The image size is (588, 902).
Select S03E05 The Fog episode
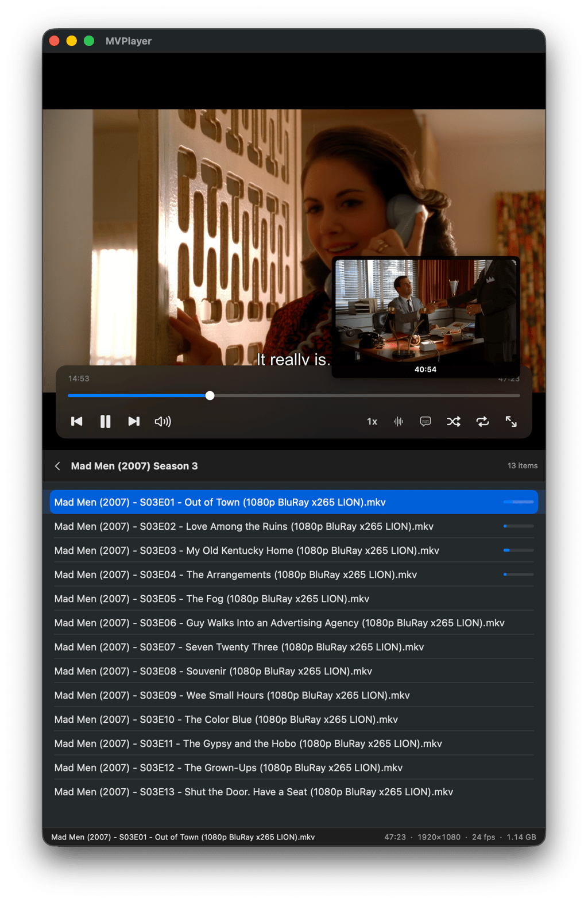[294, 599]
